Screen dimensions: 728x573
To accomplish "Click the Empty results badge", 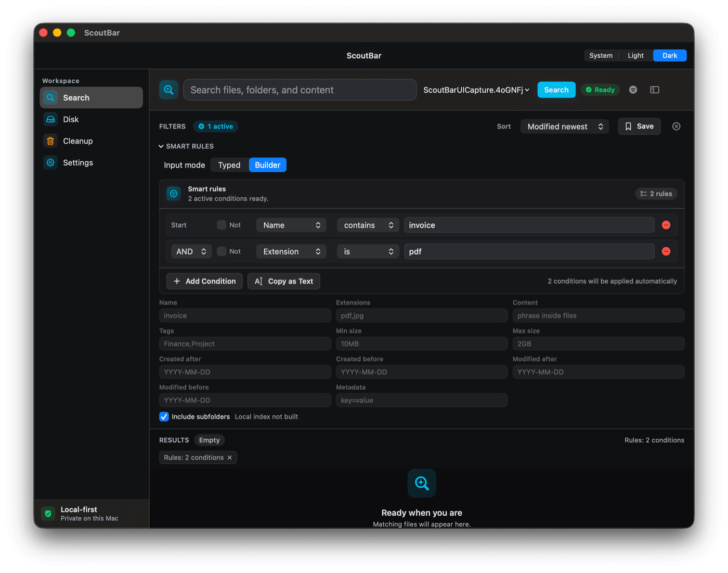I will 210,440.
